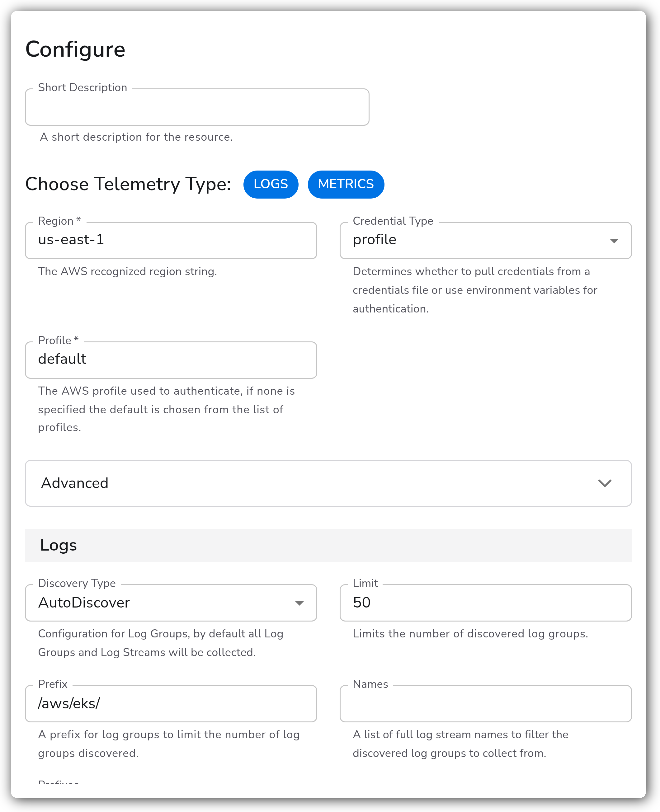Toggle the LOGS telemetry type chip

coord(271,184)
